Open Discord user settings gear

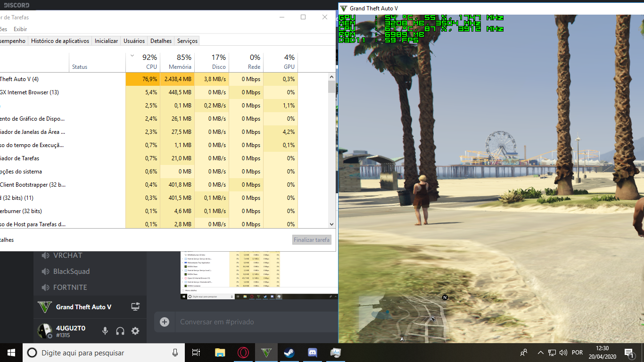135,331
